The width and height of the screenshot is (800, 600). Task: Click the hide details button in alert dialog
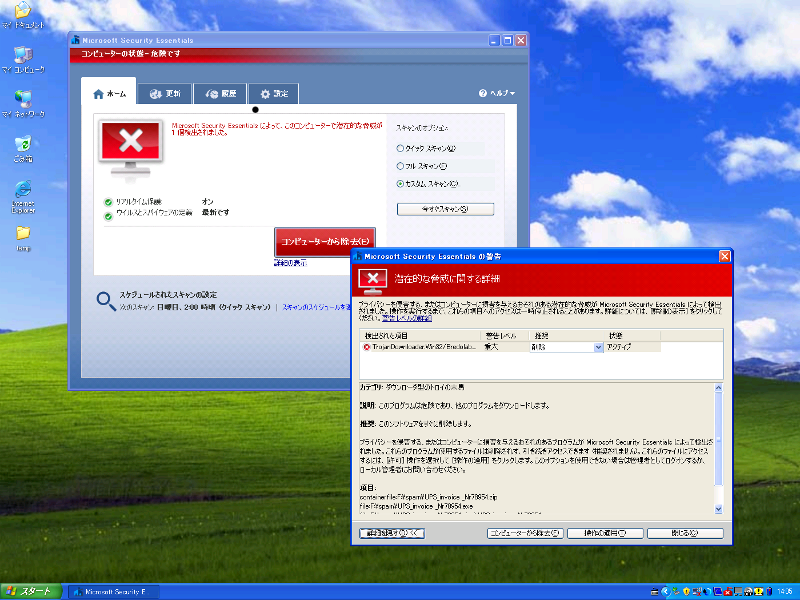click(392, 533)
